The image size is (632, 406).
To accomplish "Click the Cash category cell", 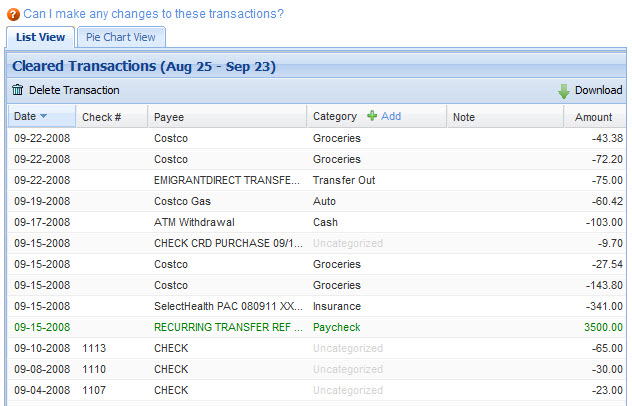I will pyautogui.click(x=325, y=222).
